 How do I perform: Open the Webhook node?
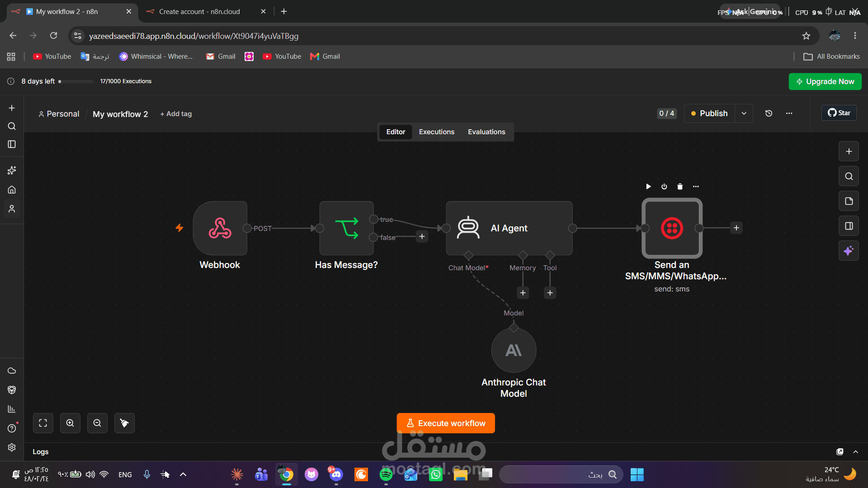click(220, 228)
